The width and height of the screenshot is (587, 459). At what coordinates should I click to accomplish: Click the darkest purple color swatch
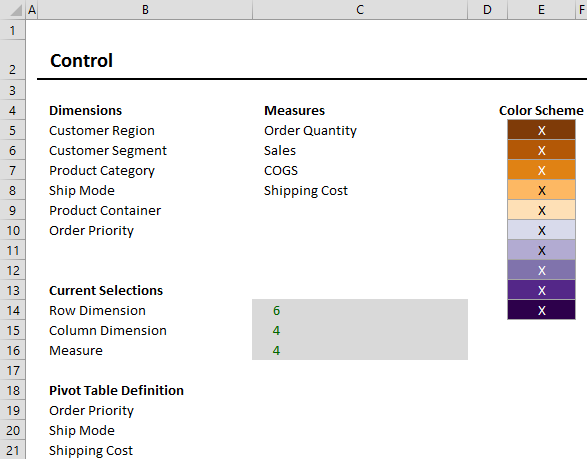[541, 310]
